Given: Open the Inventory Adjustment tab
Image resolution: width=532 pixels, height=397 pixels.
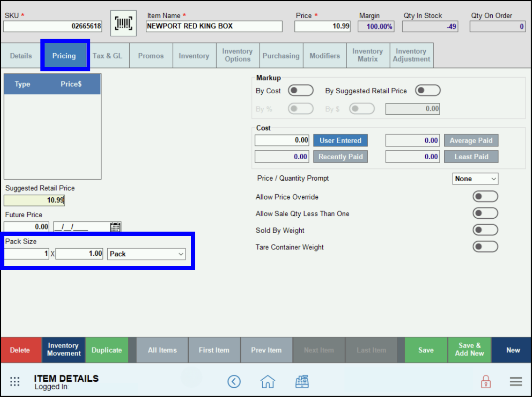Looking at the screenshot, I should point(411,55).
